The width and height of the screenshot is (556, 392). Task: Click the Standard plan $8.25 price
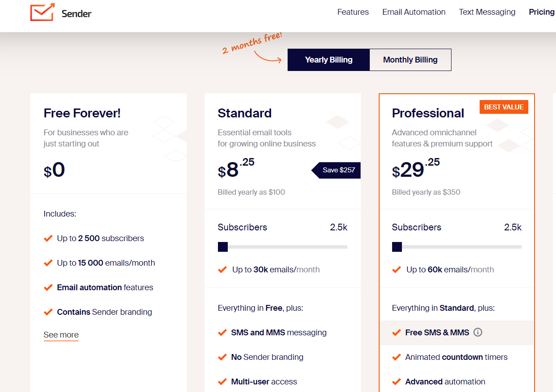[236, 170]
